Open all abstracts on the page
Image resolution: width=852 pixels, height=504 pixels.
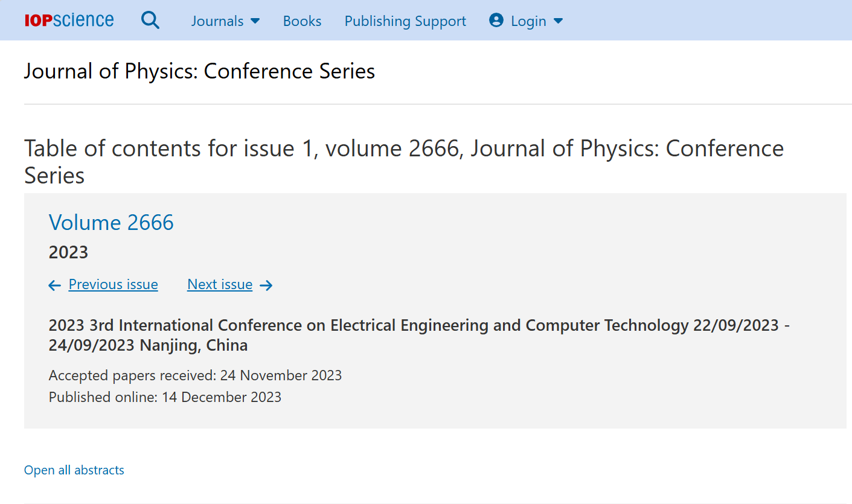tap(74, 470)
